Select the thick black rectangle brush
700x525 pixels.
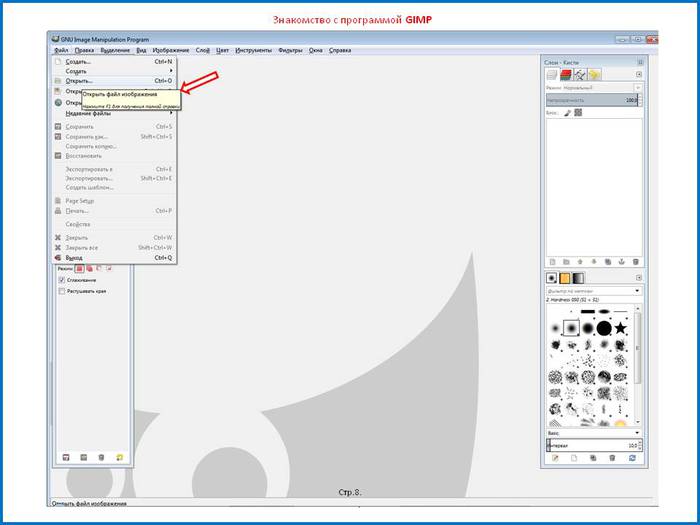pyautogui.click(x=588, y=312)
